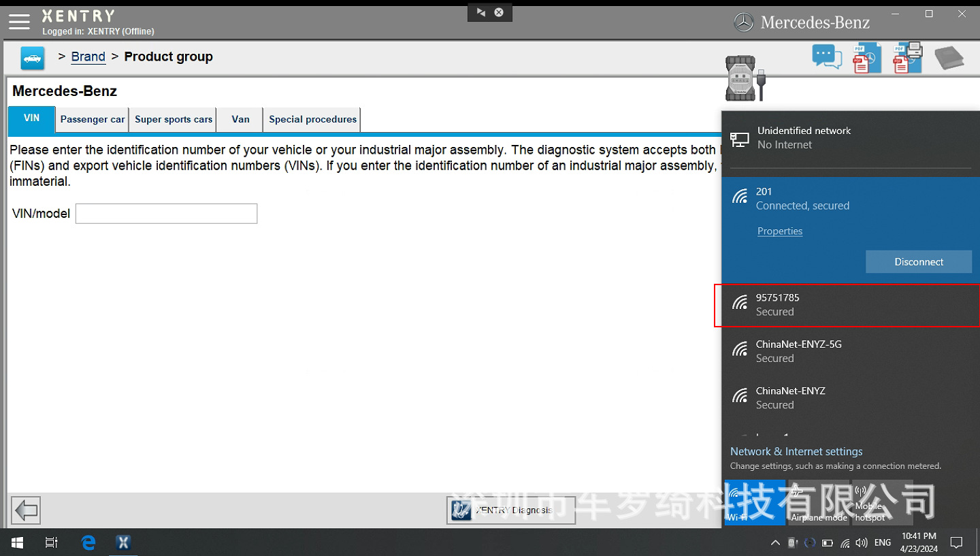The width and height of the screenshot is (980, 556).
Task: Click the Disconnect button for network 201
Action: click(919, 262)
